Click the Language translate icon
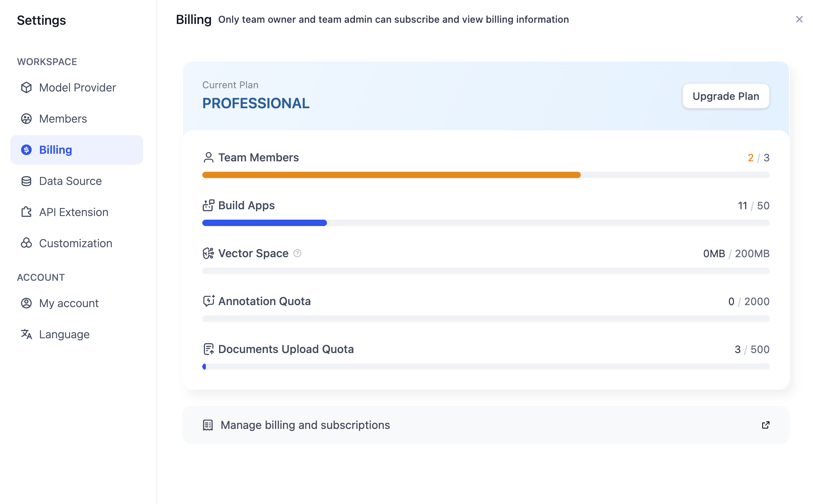The width and height of the screenshot is (813, 504). [x=26, y=334]
